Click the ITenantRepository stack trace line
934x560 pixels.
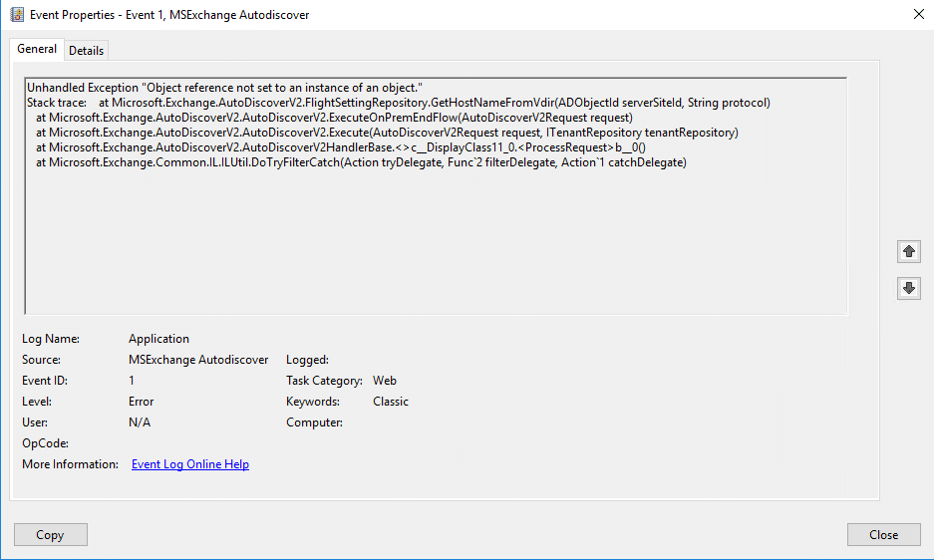pyautogui.click(x=387, y=133)
